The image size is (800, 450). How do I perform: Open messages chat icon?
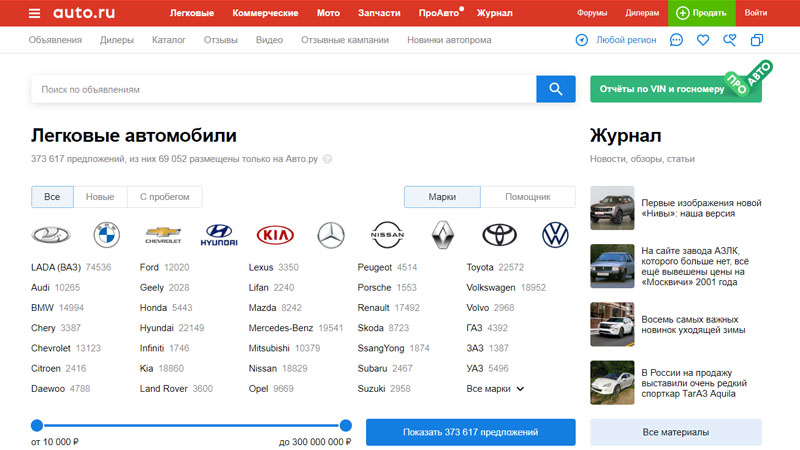click(x=676, y=40)
